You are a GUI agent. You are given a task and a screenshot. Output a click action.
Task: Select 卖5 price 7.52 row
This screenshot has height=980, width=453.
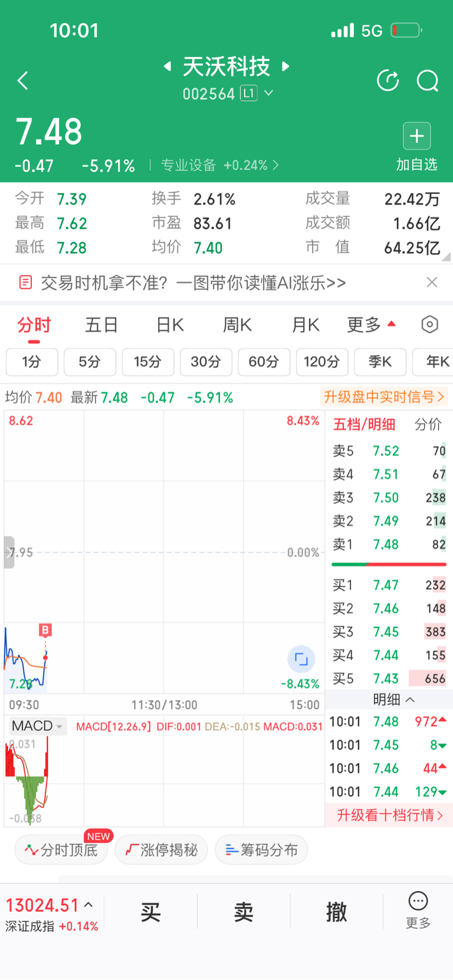(389, 451)
